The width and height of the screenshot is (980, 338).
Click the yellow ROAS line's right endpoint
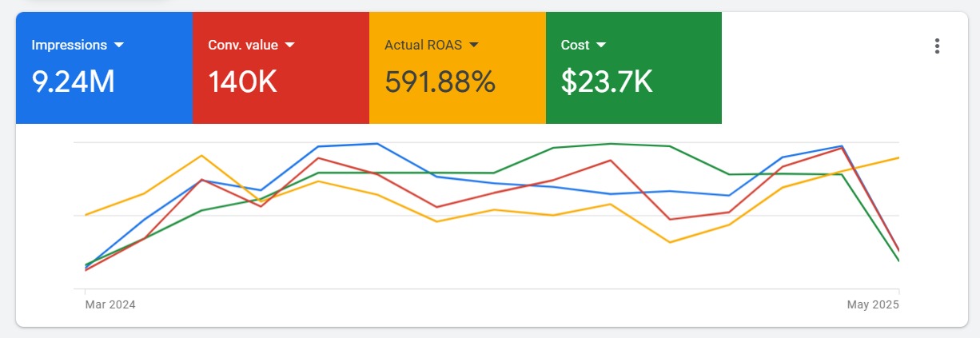point(898,158)
